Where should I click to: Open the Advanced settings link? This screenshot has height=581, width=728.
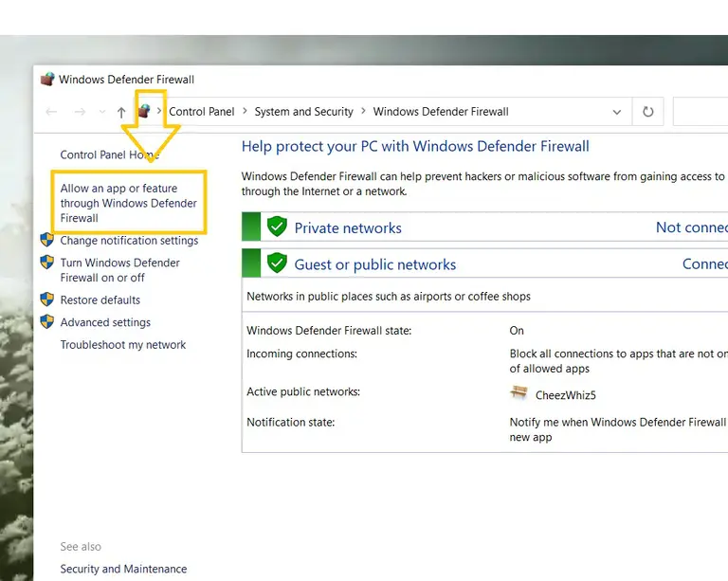[x=105, y=322]
